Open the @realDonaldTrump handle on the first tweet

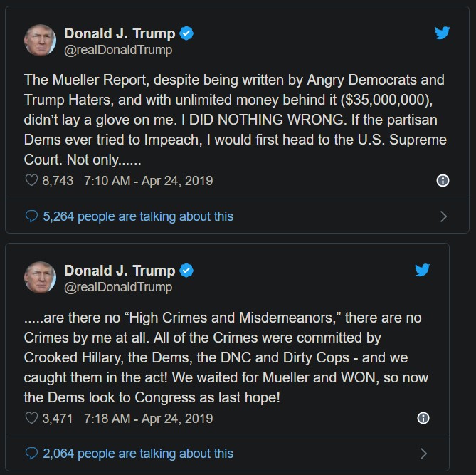(x=118, y=50)
